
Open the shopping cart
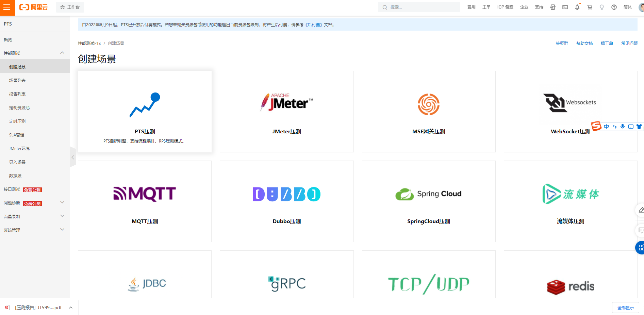[590, 7]
